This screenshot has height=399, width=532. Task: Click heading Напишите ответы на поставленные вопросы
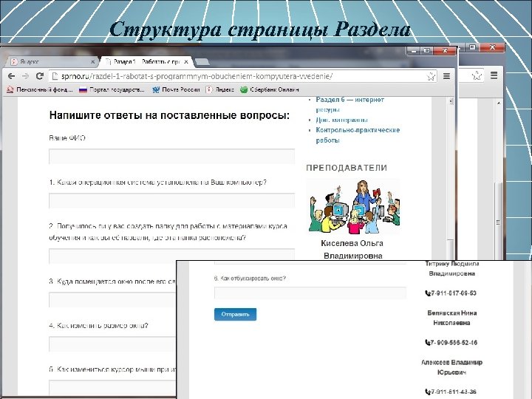click(169, 115)
